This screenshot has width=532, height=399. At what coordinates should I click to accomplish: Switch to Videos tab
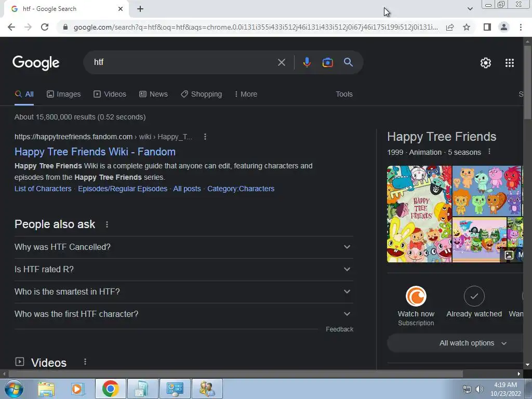110,95
